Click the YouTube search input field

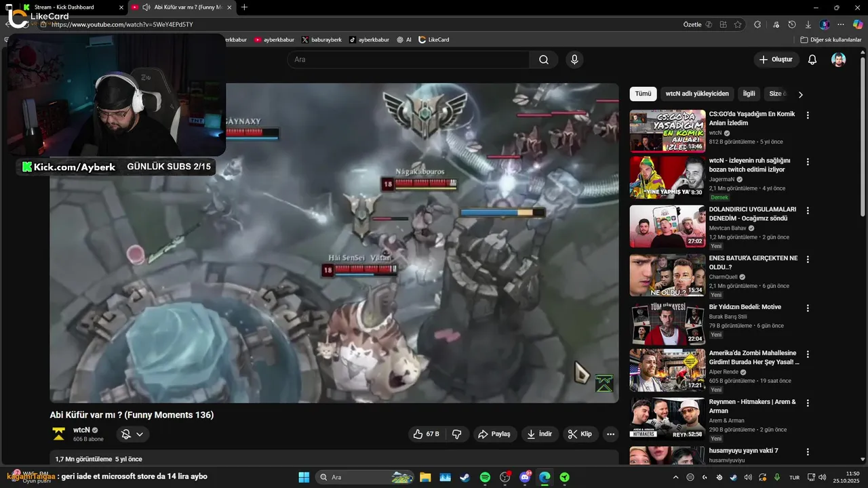409,60
